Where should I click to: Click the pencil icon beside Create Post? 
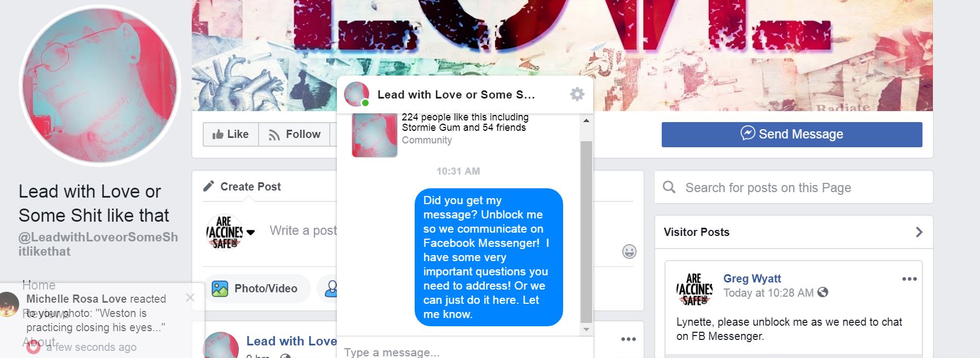pos(209,186)
